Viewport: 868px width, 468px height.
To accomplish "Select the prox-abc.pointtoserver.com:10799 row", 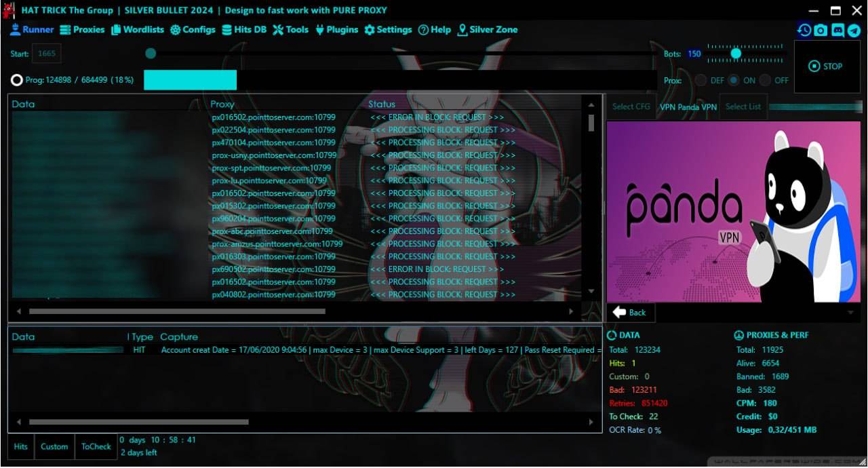I will (297, 231).
